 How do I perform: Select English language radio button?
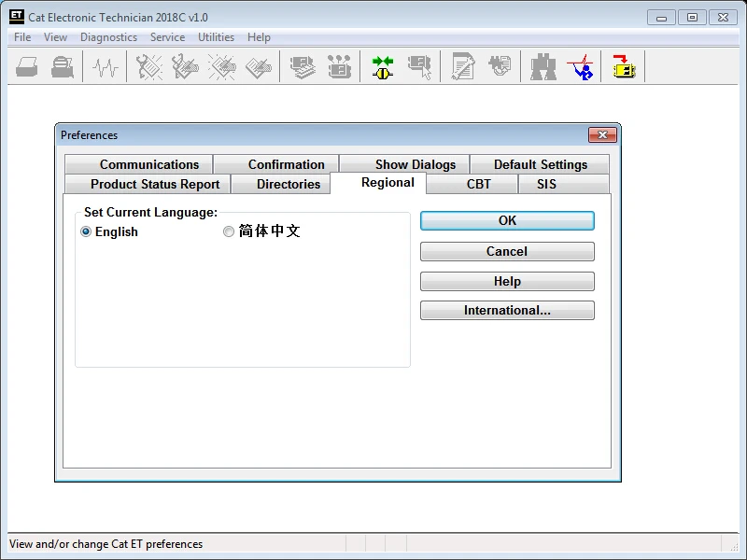(86, 231)
